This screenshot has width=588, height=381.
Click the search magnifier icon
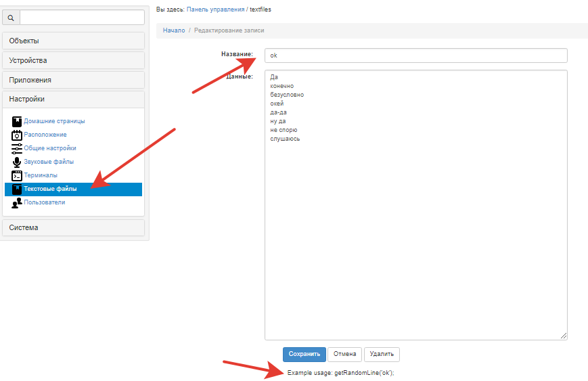pos(11,18)
